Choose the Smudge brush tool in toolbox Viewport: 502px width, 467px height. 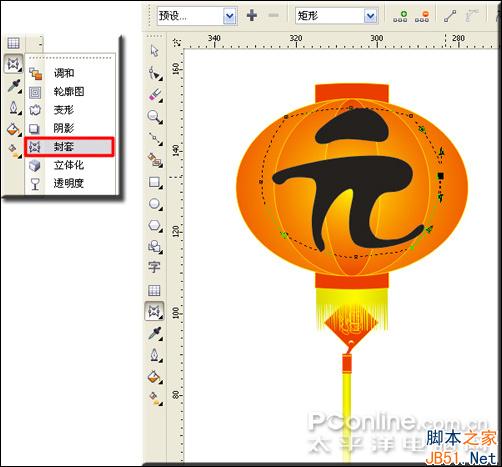pyautogui.click(x=155, y=95)
